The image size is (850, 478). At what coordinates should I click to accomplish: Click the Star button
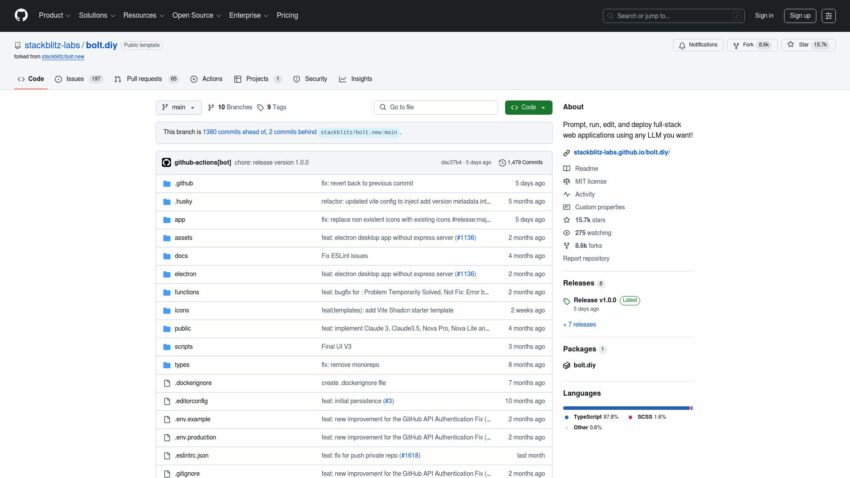tap(808, 45)
